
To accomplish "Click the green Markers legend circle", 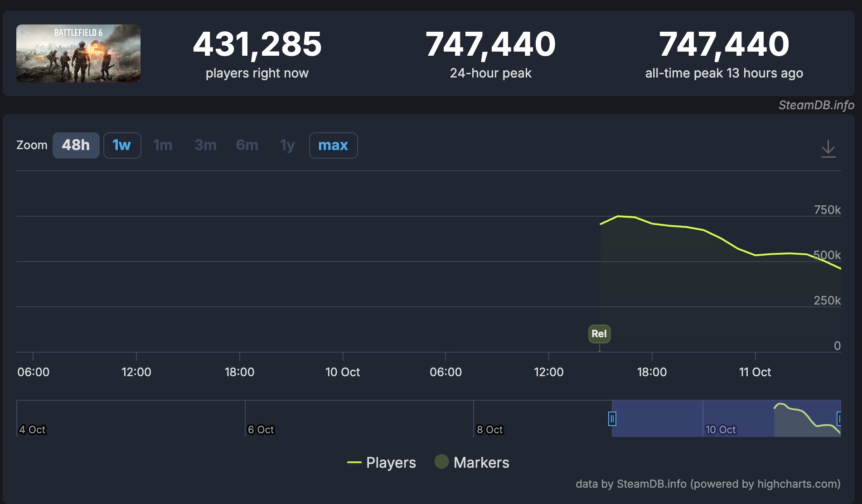I will pos(441,462).
